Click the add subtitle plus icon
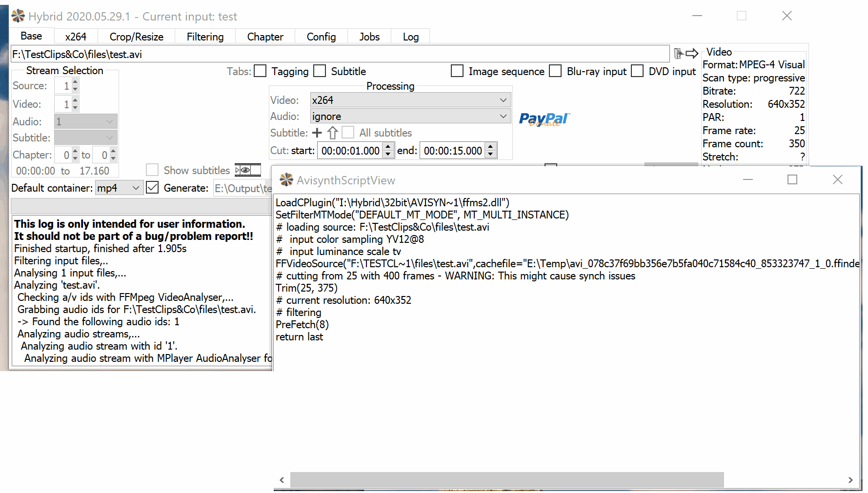Image resolution: width=868 pixels, height=493 pixels. pos(317,133)
